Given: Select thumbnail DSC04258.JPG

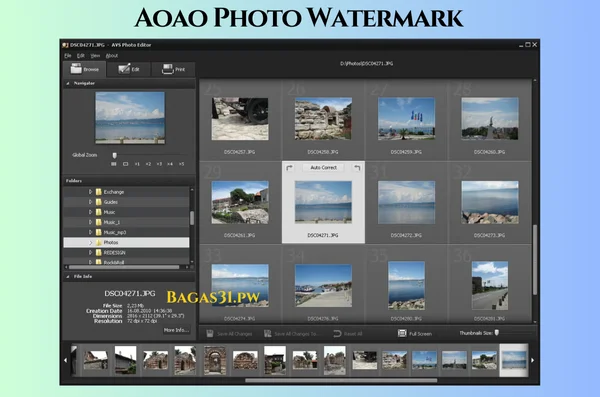Looking at the screenshot, I should pyautogui.click(x=323, y=119).
